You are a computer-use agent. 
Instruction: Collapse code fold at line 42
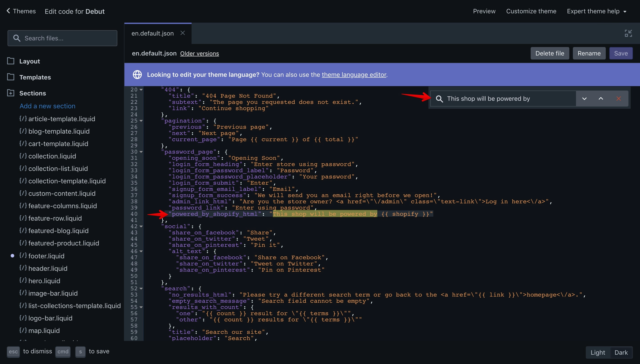click(x=141, y=226)
